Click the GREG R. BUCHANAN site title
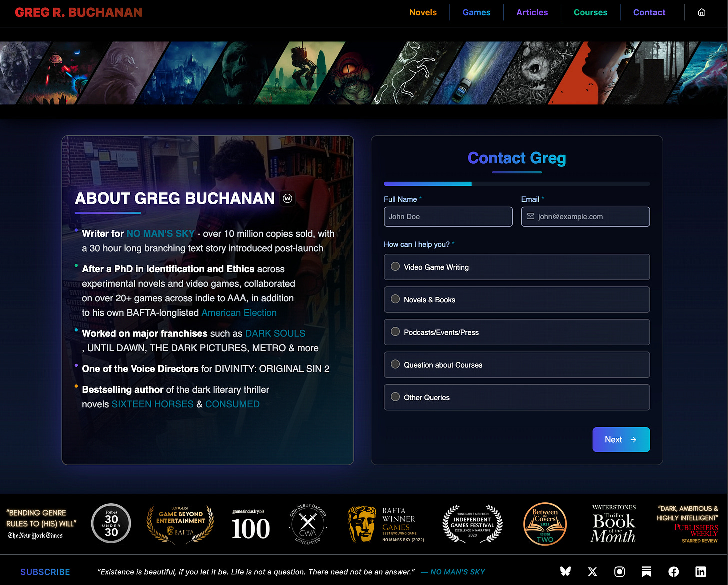728x585 pixels. point(79,12)
